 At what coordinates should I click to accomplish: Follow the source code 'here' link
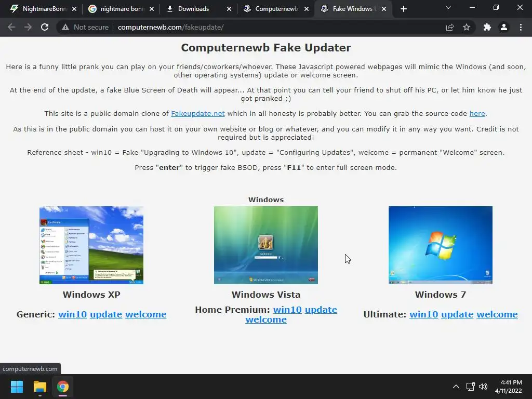(x=477, y=114)
